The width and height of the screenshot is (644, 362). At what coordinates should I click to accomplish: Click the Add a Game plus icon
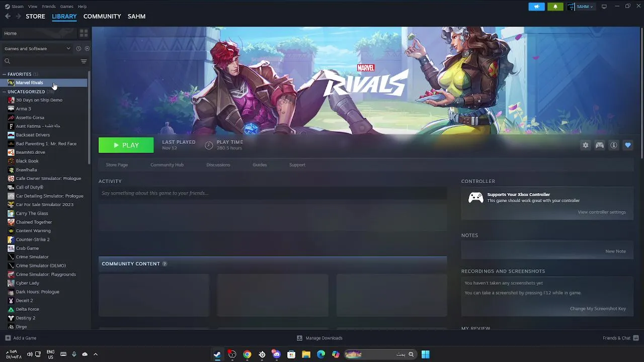8,338
